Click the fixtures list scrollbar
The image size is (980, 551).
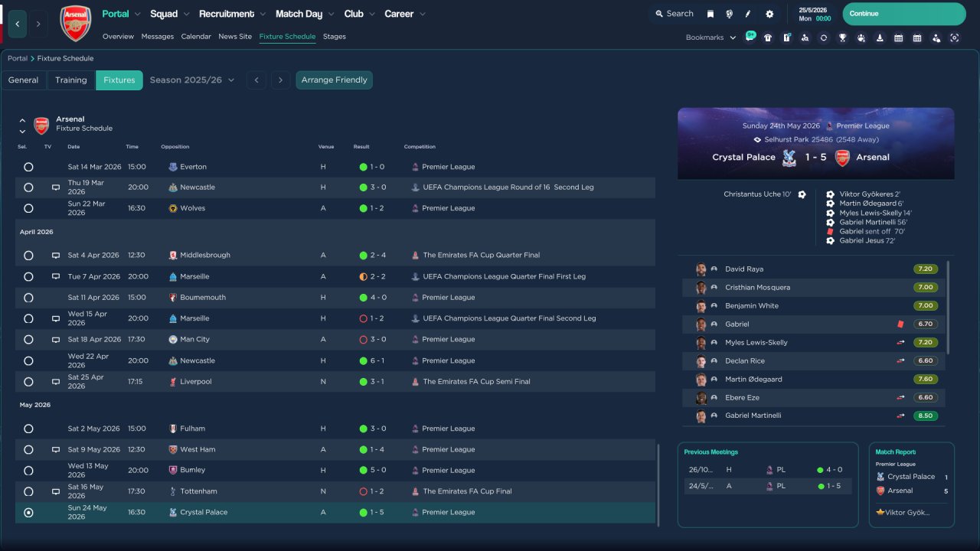(x=658, y=484)
